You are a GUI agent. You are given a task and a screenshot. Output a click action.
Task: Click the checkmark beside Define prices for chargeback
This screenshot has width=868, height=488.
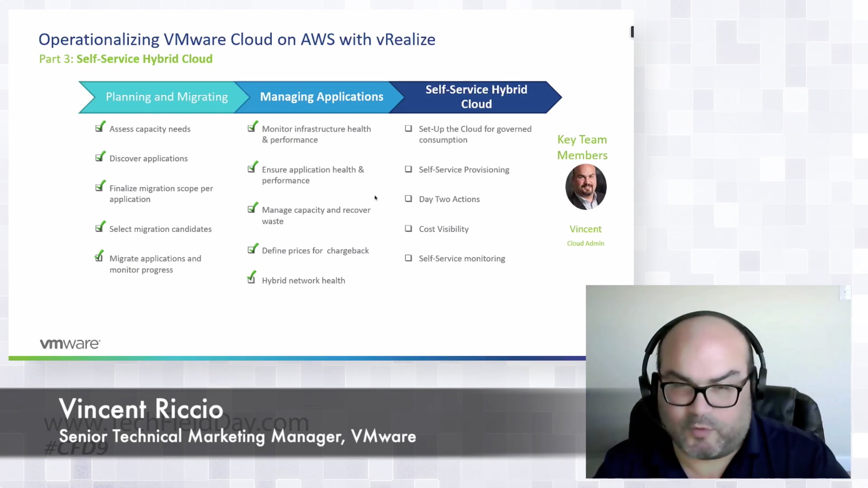tap(252, 249)
